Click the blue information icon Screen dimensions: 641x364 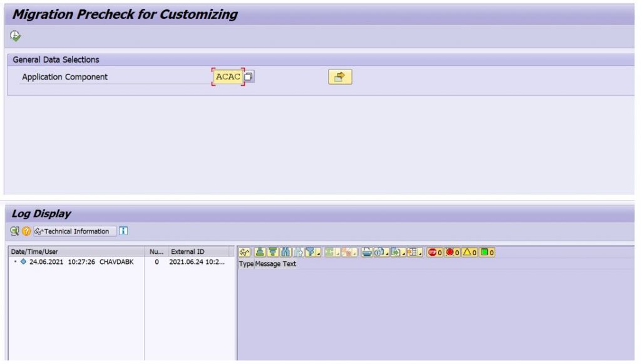123,231
